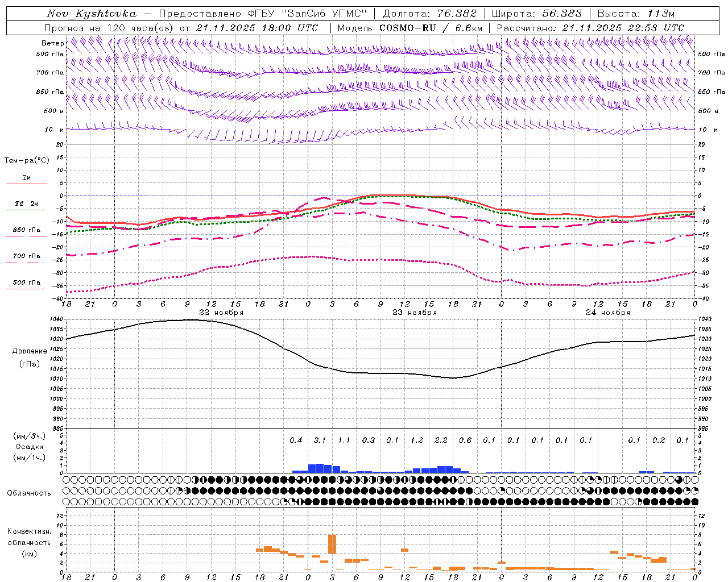Click the 23 ноября date label
Screen dimensions: 728x582
pos(415,313)
